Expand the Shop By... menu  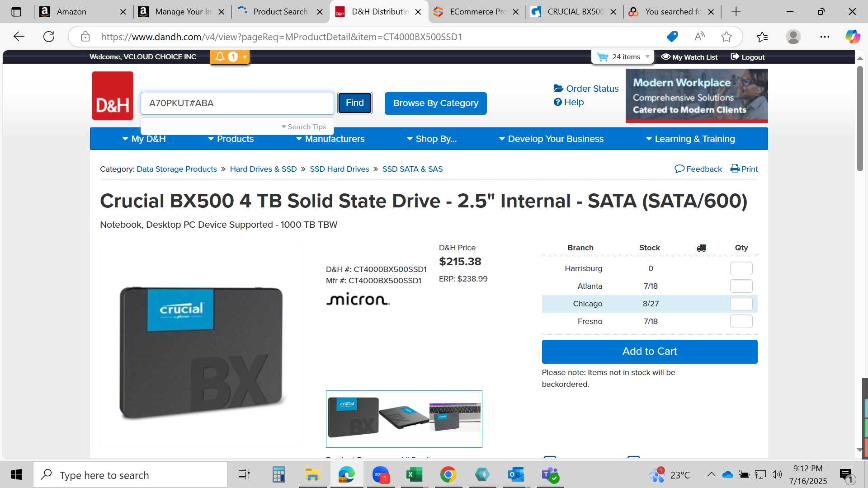(x=431, y=139)
